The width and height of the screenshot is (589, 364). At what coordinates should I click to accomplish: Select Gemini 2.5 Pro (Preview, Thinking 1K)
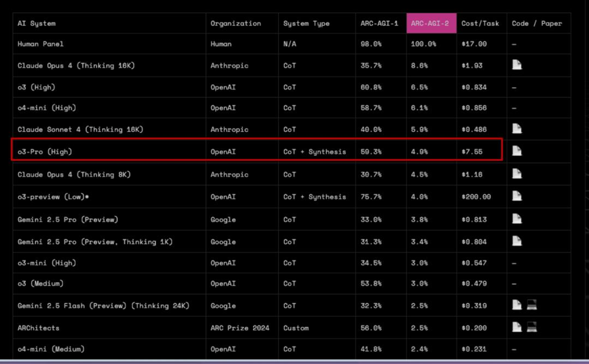95,241
